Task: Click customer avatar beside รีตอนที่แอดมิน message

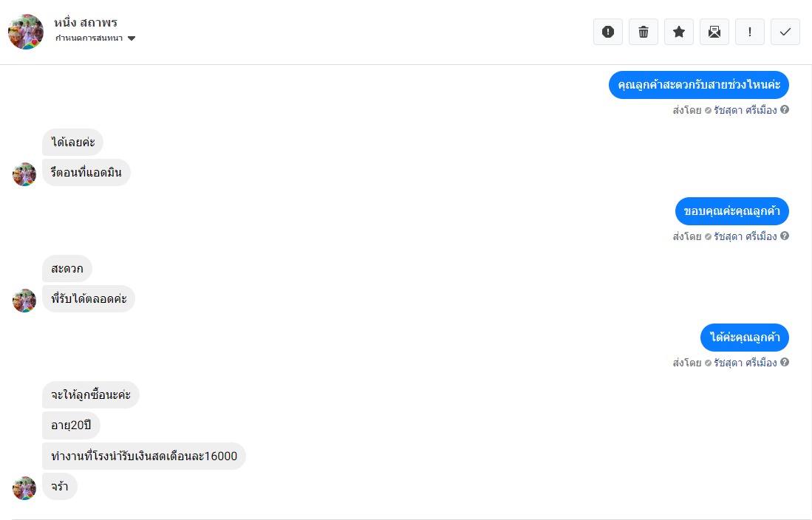Action: point(24,174)
